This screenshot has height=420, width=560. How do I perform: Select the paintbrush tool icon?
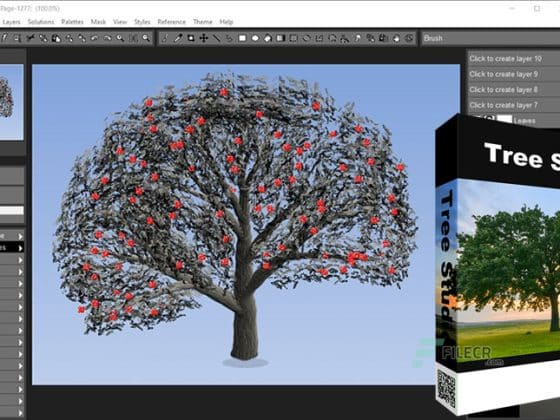point(164,38)
